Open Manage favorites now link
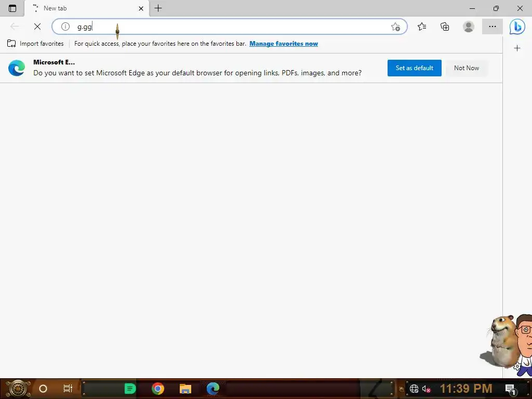 [x=284, y=44]
